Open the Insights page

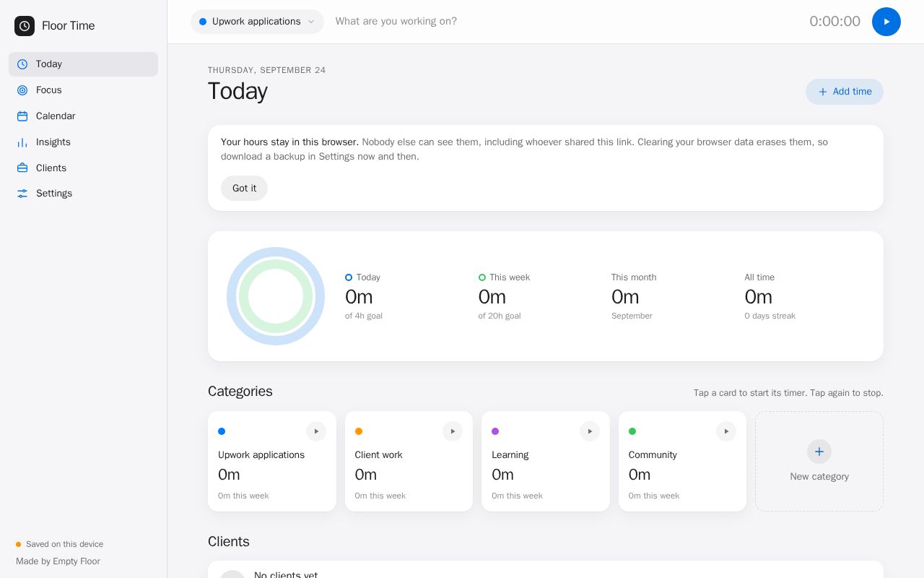click(x=83, y=142)
